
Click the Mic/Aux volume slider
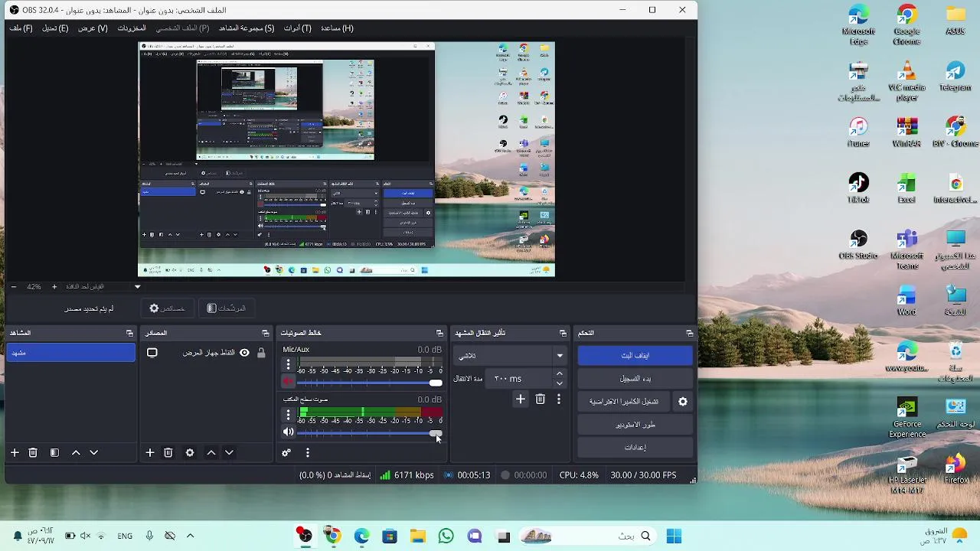[369, 382]
